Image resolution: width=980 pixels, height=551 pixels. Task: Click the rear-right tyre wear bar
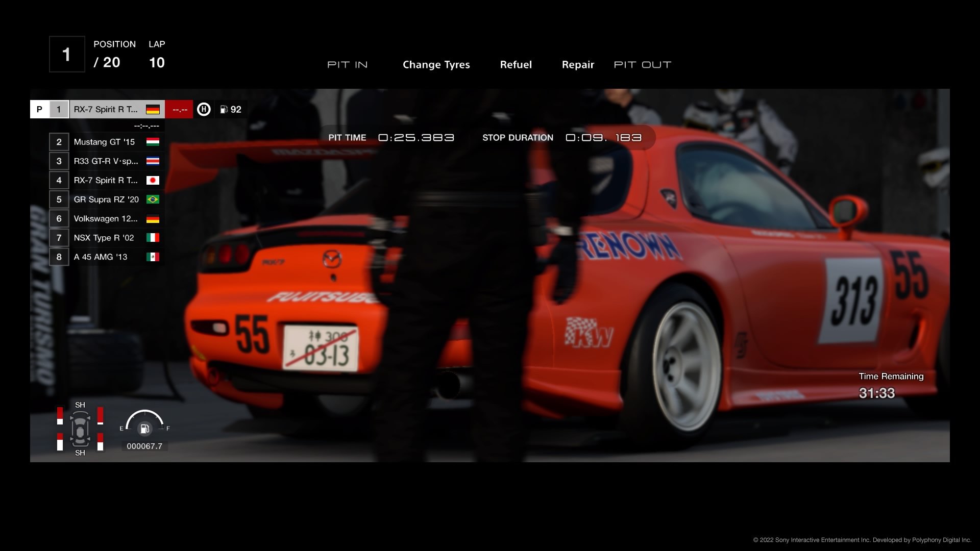pos(100,442)
